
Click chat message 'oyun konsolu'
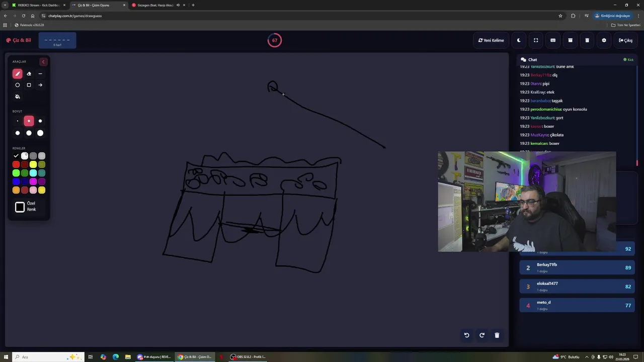click(x=575, y=109)
